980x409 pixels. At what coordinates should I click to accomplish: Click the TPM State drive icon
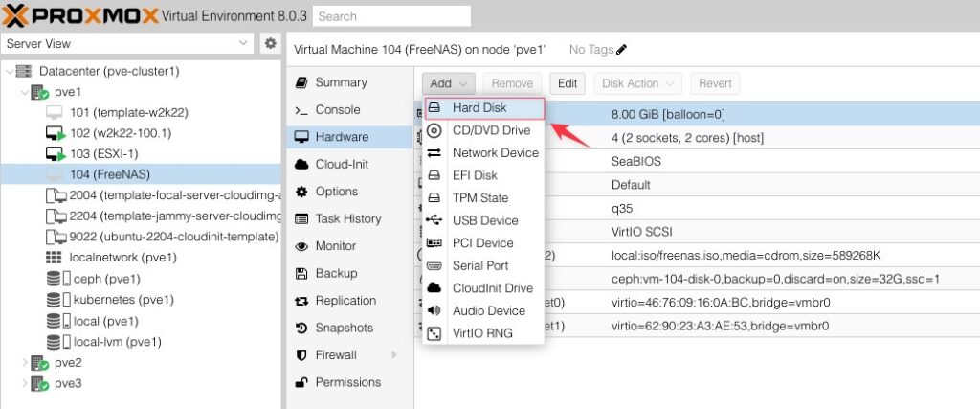(434, 197)
